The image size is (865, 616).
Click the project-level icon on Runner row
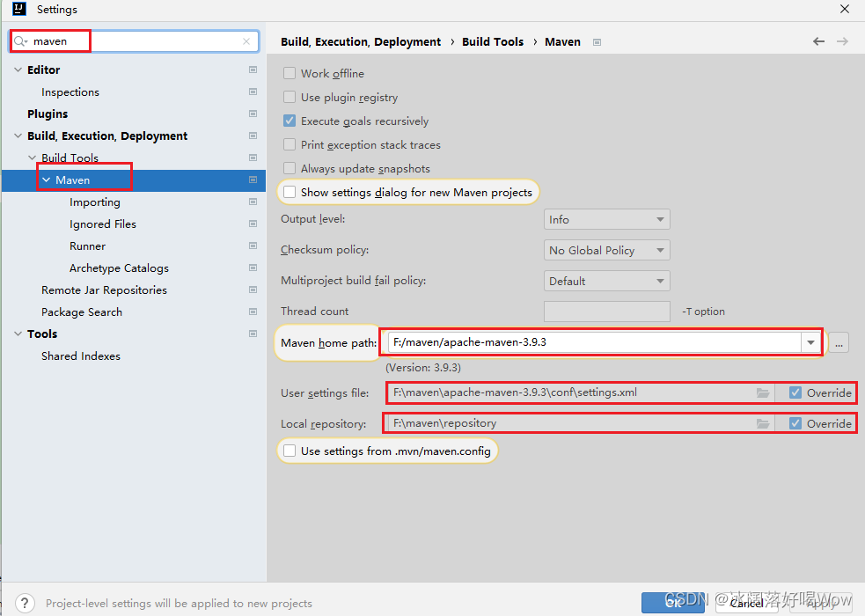pos(253,246)
